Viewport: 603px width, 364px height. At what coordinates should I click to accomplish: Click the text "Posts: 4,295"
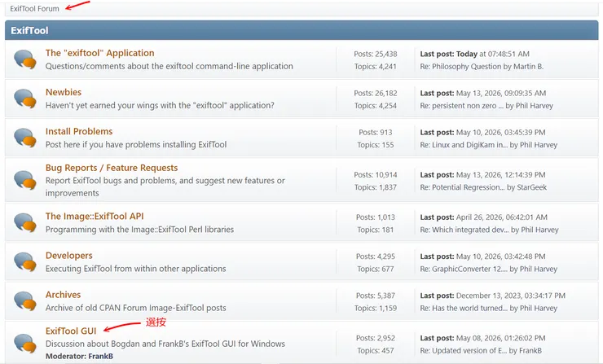coord(376,257)
